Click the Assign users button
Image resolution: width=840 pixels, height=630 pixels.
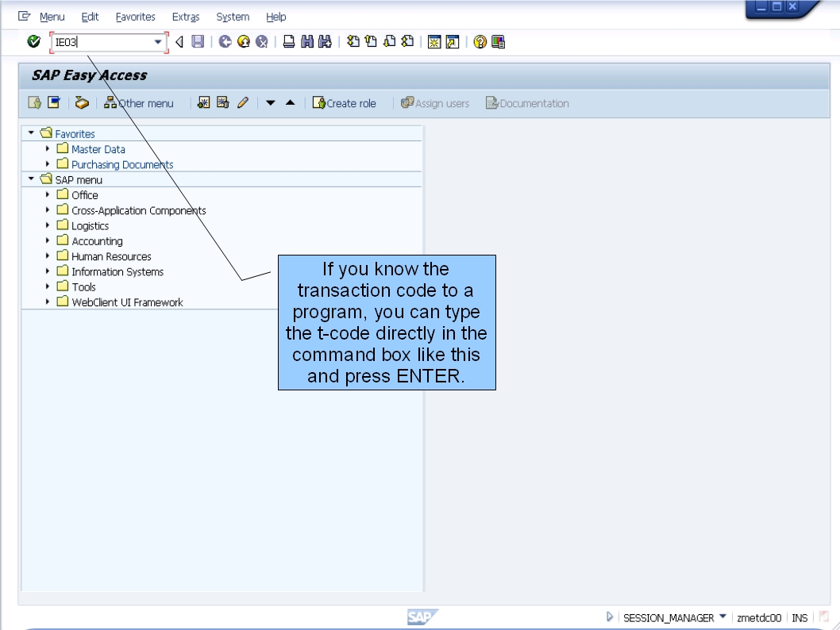coord(435,103)
